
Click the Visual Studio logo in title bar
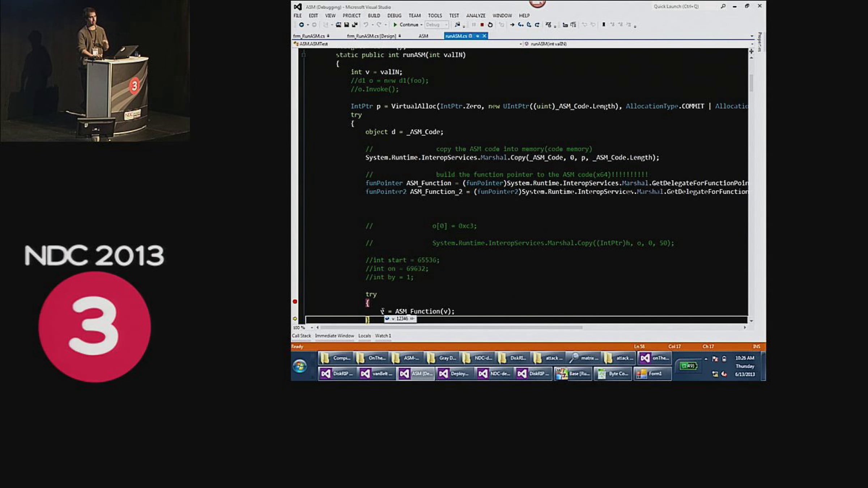click(298, 7)
